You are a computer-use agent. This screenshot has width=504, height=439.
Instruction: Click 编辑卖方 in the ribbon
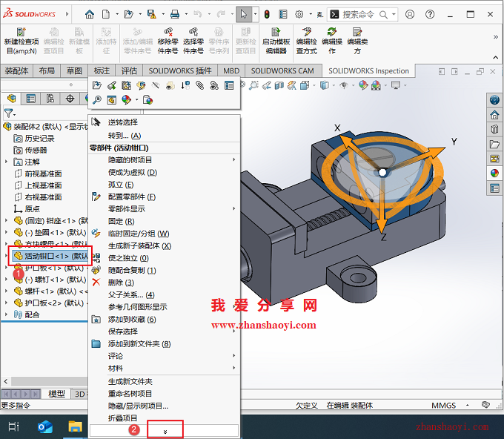357,41
